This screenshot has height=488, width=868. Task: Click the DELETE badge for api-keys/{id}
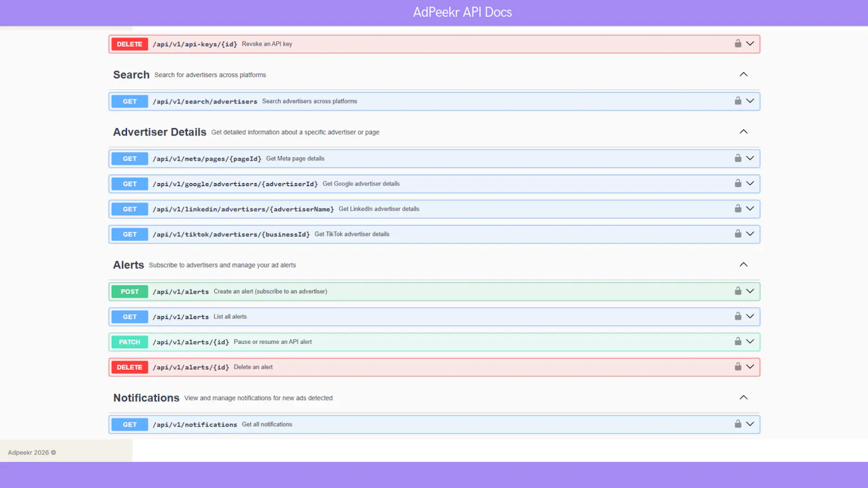pyautogui.click(x=130, y=44)
